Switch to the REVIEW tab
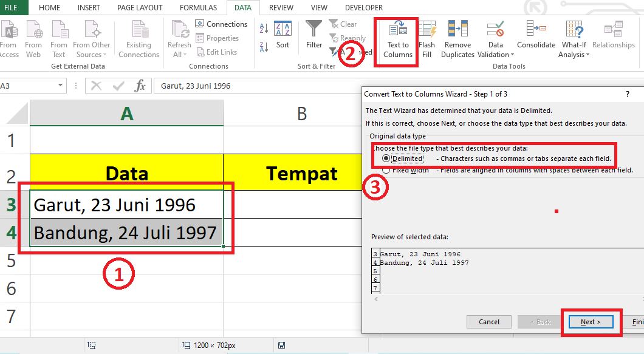This screenshot has height=354, width=644. pyautogui.click(x=281, y=7)
